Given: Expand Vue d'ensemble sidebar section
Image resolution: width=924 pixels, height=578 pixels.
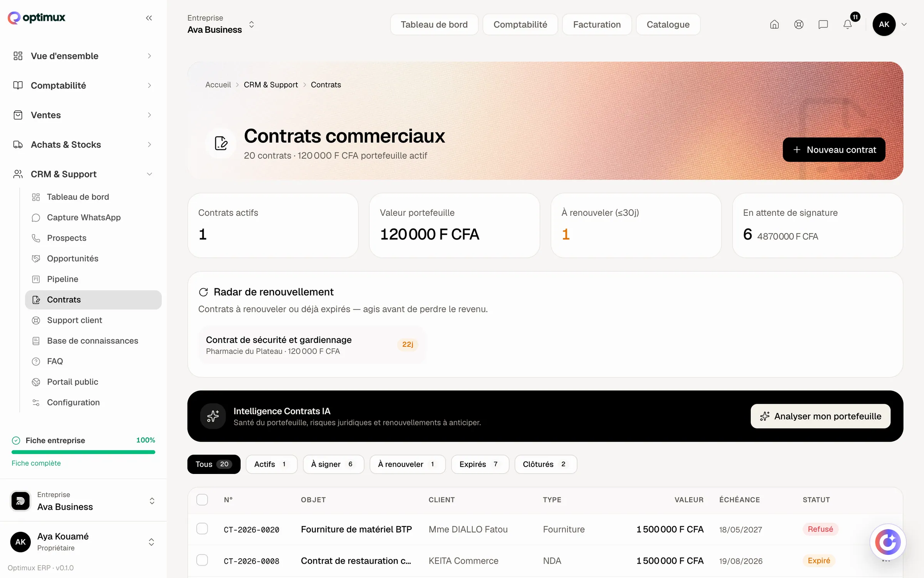Looking at the screenshot, I should pos(83,56).
